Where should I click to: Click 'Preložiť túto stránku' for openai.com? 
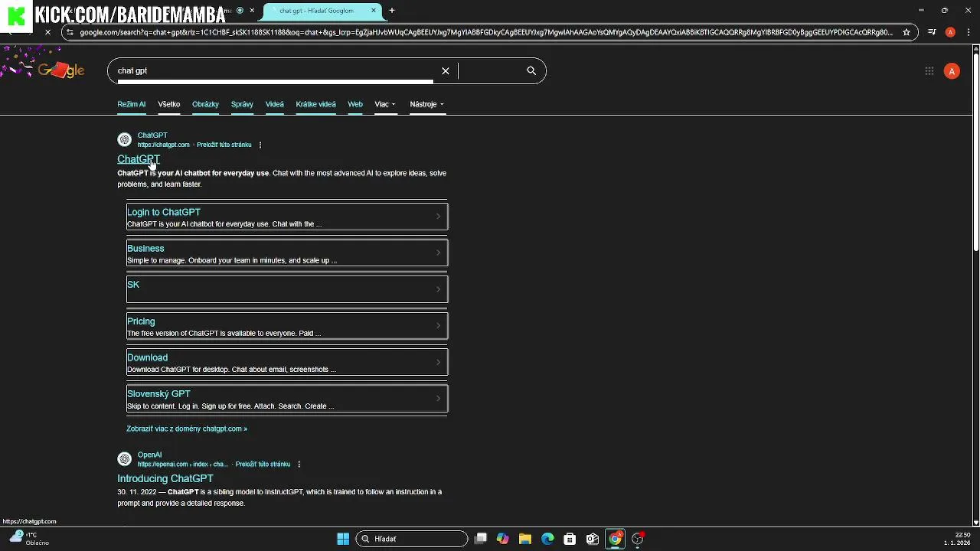click(263, 464)
